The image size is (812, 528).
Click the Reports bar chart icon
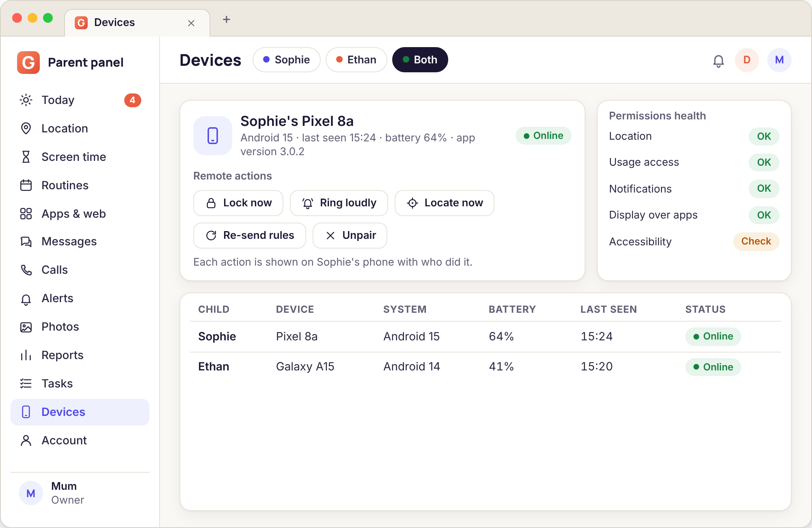(26, 355)
